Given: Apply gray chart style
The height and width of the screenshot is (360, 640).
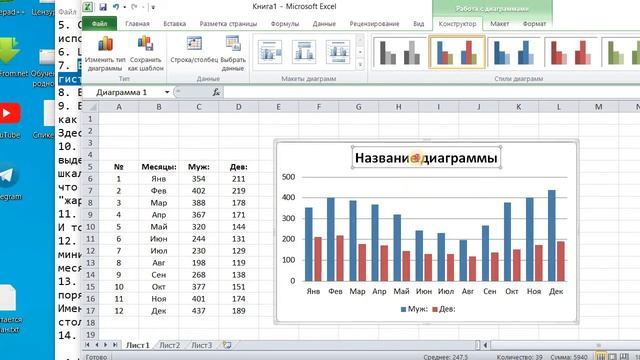Looking at the screenshot, I should tap(400, 52).
